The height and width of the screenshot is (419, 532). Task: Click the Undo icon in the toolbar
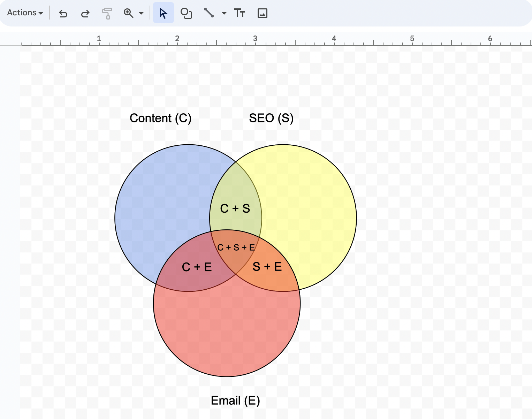[x=63, y=13]
